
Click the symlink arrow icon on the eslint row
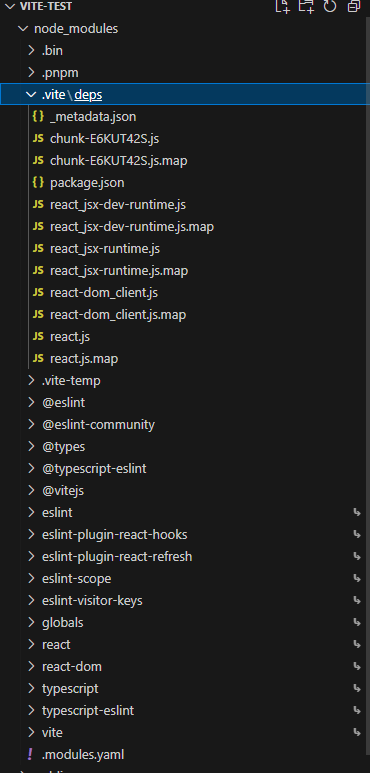357,513
